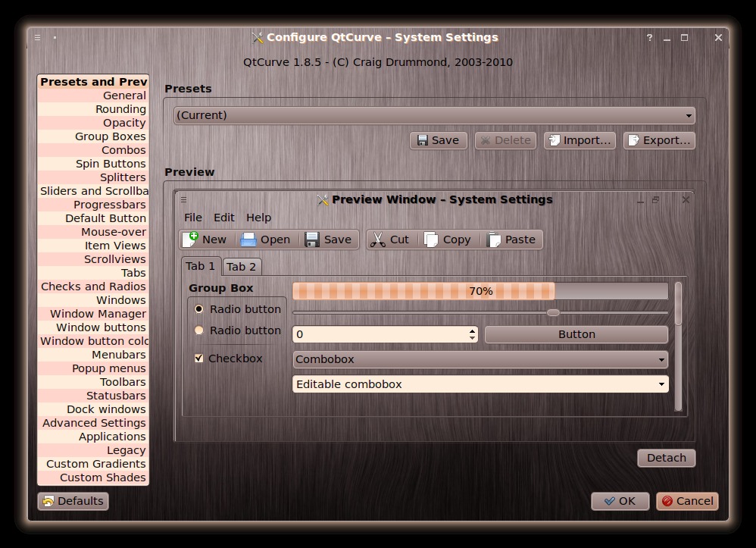Screen dimensions: 756x548
Task: Select Popup menus in the sidebar
Action: [93, 368]
